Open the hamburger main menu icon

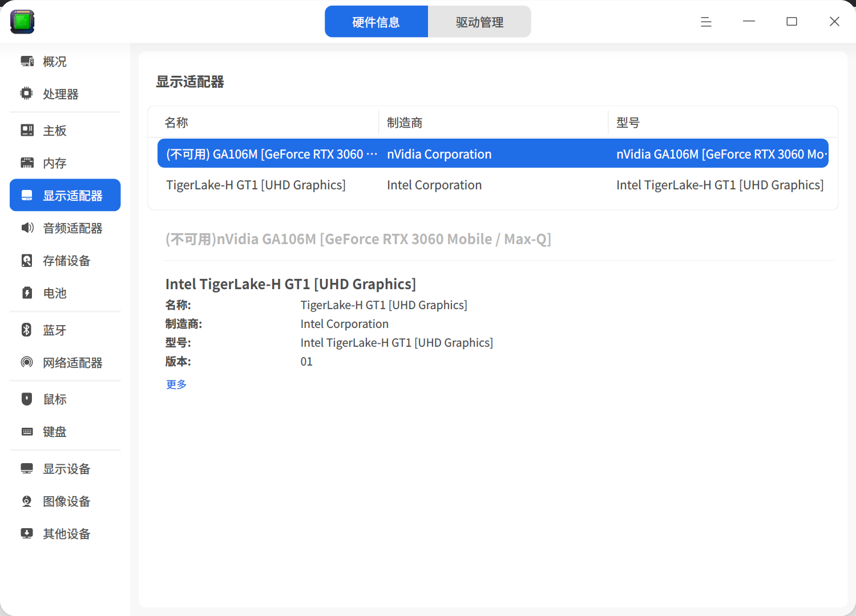click(706, 22)
